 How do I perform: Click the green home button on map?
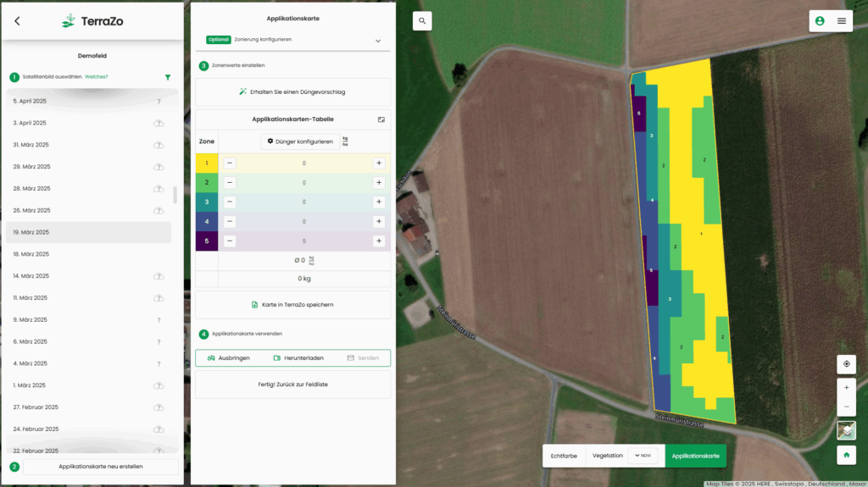846,455
